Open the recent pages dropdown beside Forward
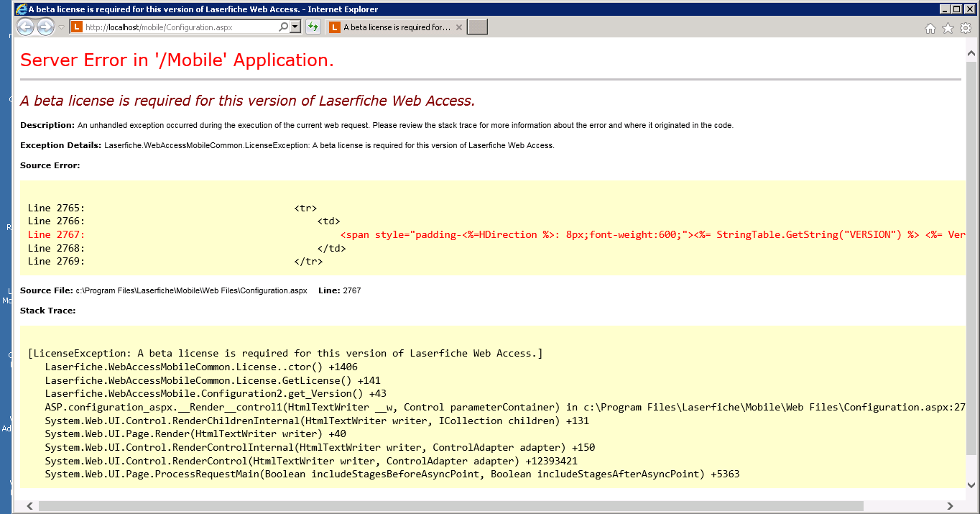The width and height of the screenshot is (980, 514). [x=61, y=28]
